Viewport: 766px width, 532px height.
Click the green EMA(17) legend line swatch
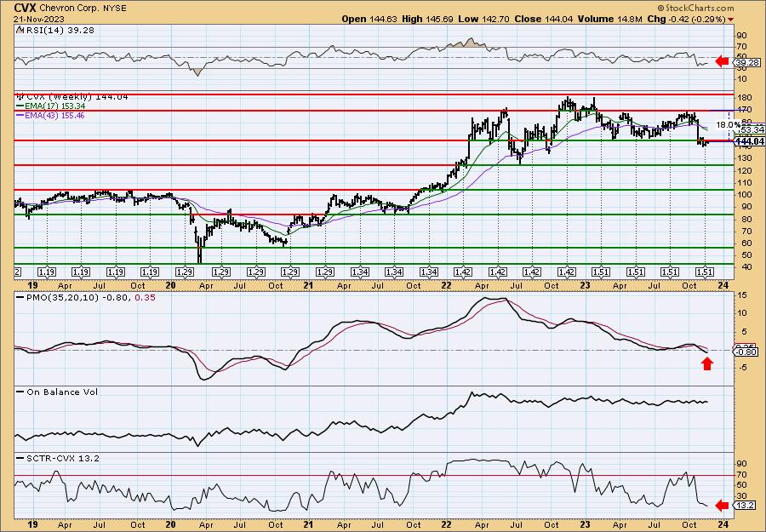20,106
